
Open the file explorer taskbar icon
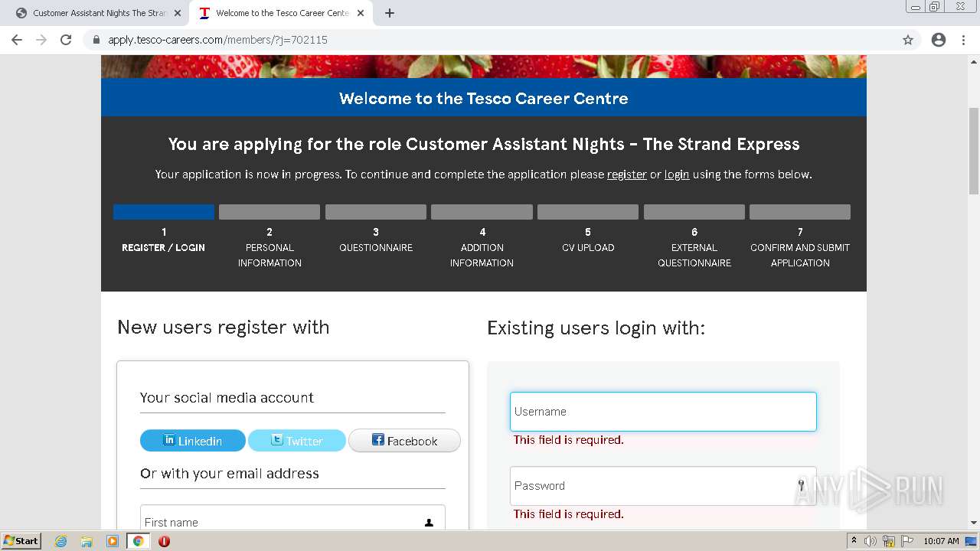pyautogui.click(x=87, y=541)
